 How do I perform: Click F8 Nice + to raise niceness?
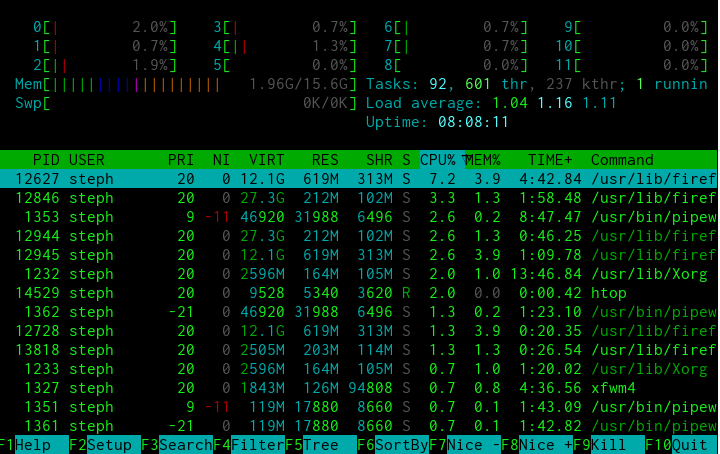[x=537, y=445]
